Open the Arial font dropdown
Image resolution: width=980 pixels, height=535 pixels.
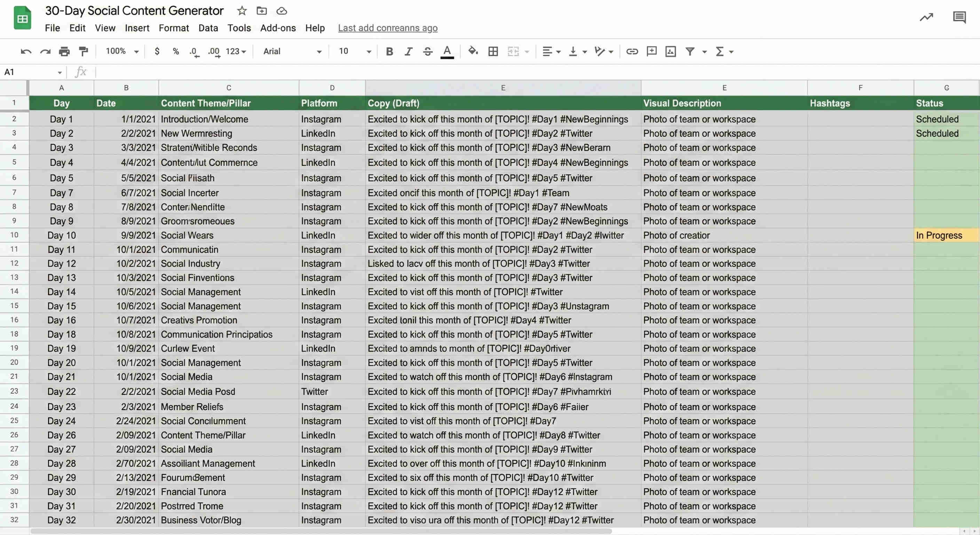click(292, 52)
